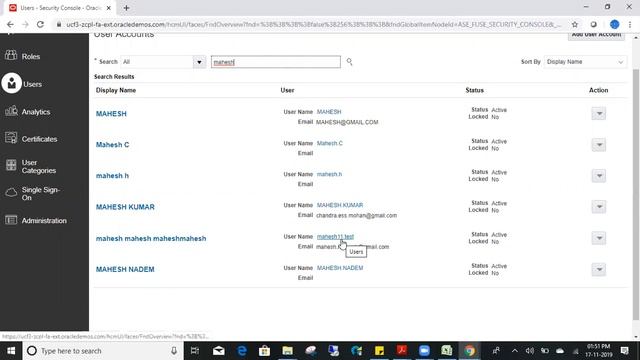Go to Certificates in the sidebar
This screenshot has width=640, height=360.
(39, 139)
